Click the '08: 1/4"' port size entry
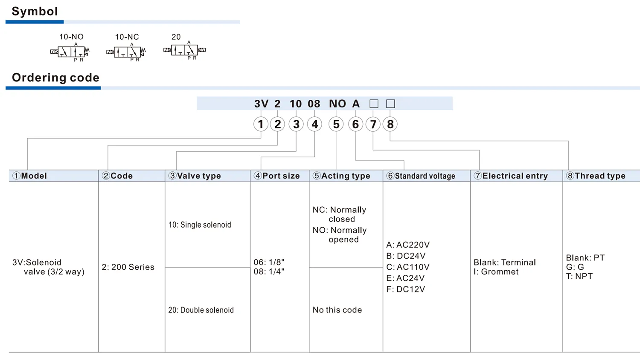 (x=269, y=272)
